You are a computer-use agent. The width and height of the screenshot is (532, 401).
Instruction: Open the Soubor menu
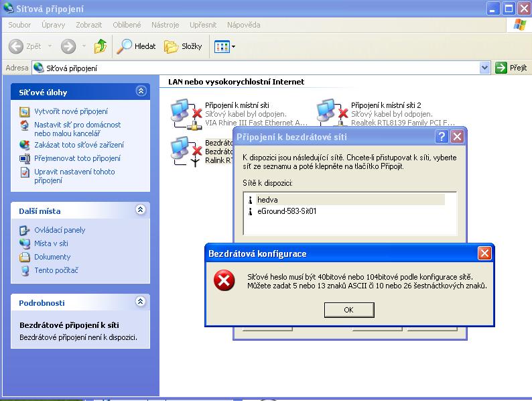19,25
